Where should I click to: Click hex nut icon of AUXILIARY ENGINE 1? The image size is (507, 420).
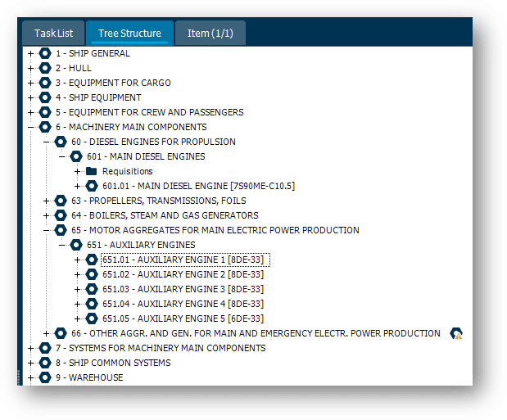(92, 260)
